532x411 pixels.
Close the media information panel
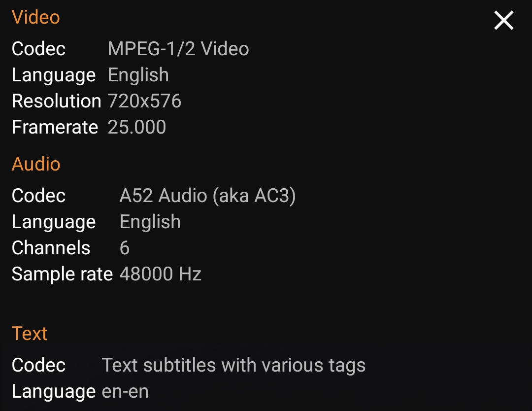point(503,21)
